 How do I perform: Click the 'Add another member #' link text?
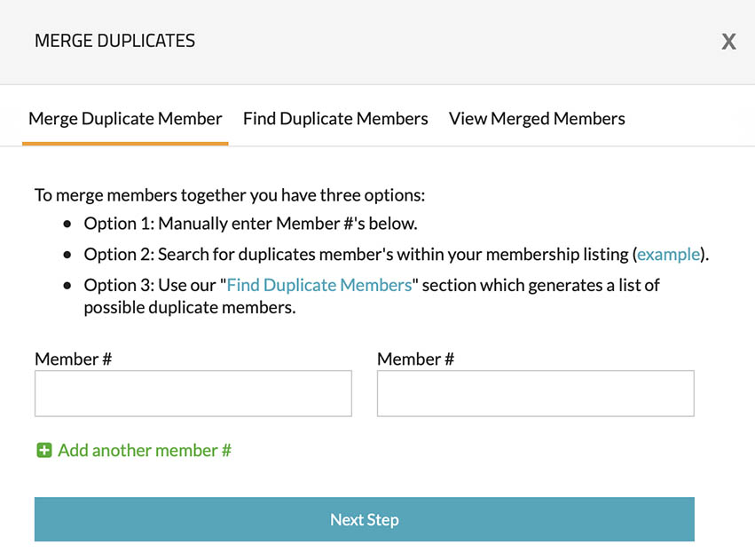click(x=145, y=451)
